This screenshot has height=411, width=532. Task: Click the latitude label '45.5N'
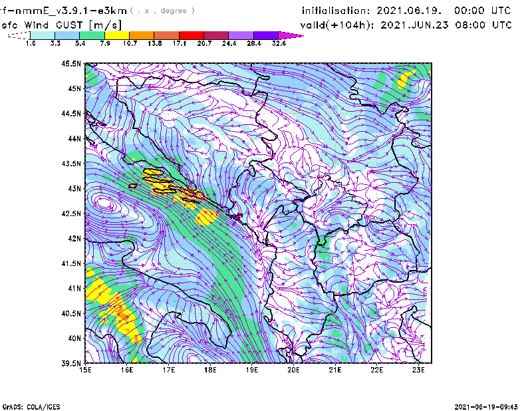coord(71,63)
